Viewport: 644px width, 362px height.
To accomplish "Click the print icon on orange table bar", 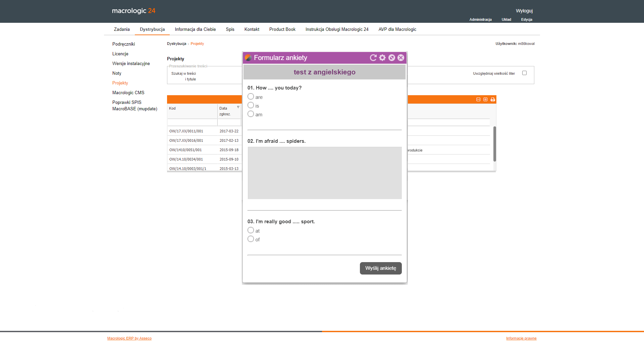I will click(x=493, y=100).
